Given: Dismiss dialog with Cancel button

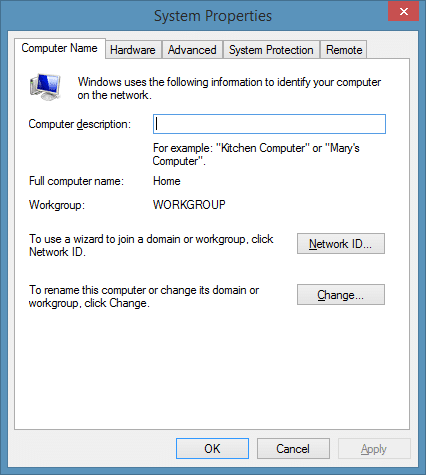Looking at the screenshot, I should click(x=293, y=449).
